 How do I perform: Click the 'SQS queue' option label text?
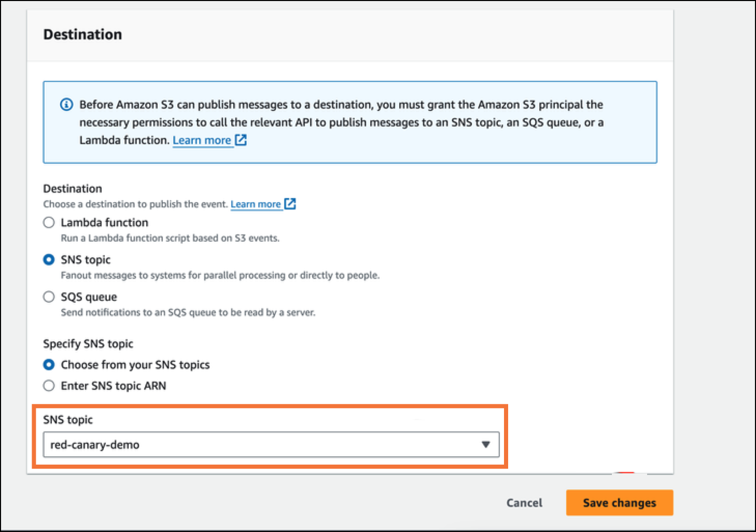click(89, 297)
